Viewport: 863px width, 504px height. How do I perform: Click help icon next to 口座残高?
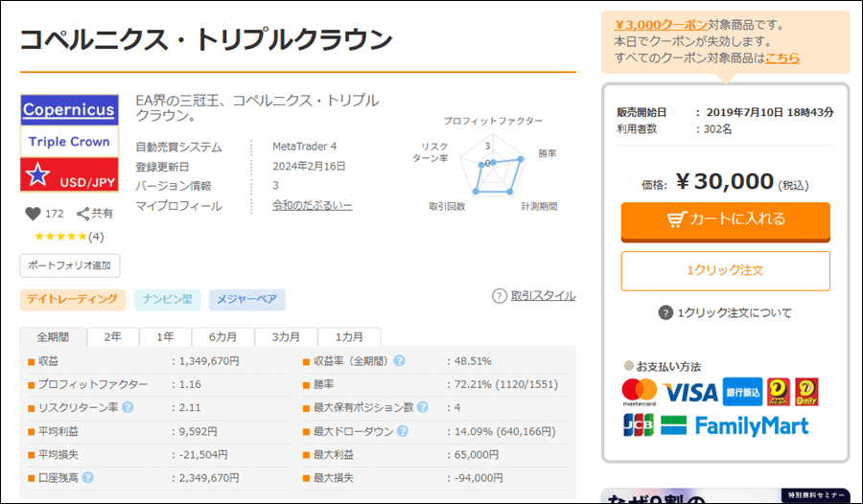pos(88,476)
